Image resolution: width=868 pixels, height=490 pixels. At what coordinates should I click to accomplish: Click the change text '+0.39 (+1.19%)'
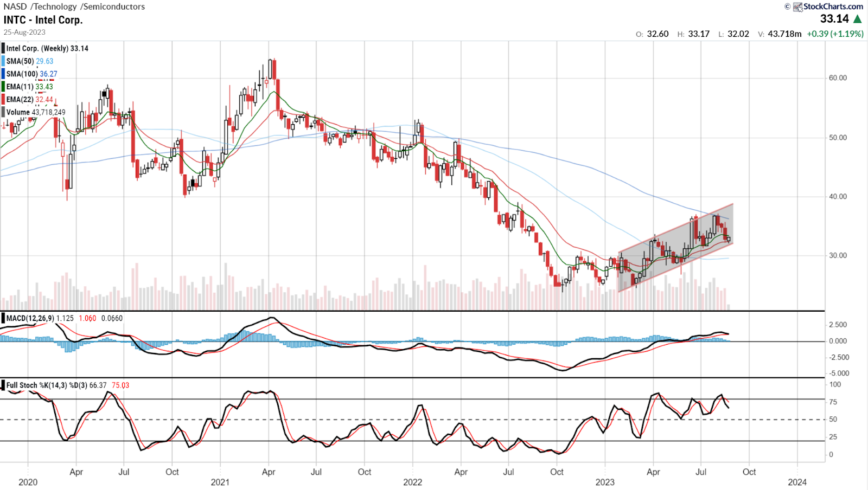[x=835, y=34]
